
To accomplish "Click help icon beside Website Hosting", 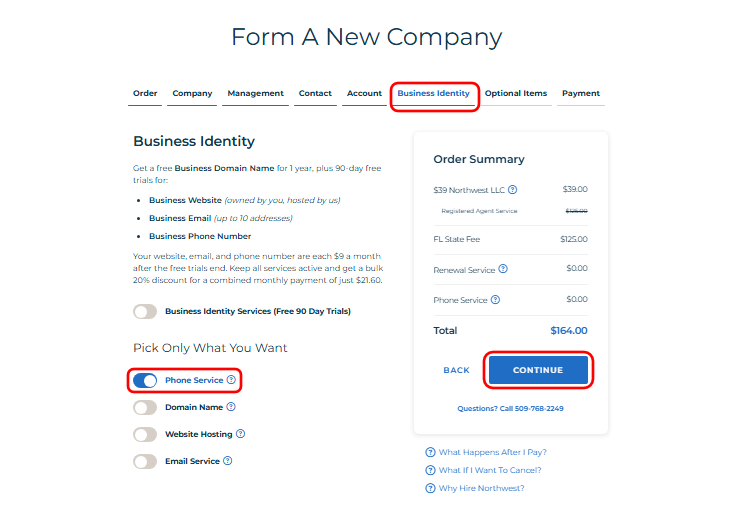I will click(240, 434).
